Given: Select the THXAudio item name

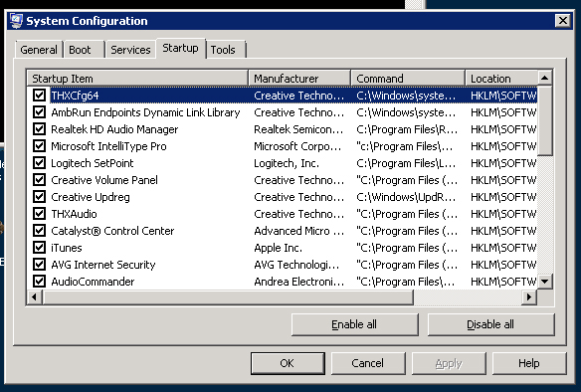Looking at the screenshot, I should (x=74, y=214).
